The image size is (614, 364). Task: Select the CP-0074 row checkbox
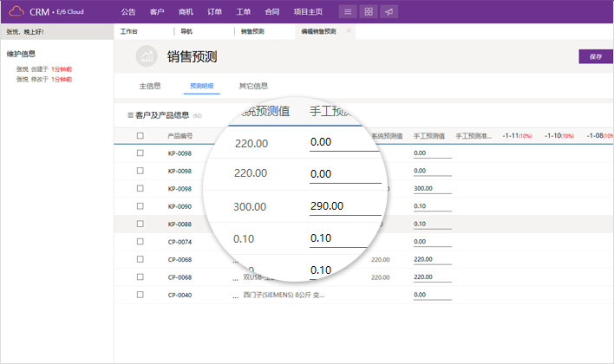(140, 242)
